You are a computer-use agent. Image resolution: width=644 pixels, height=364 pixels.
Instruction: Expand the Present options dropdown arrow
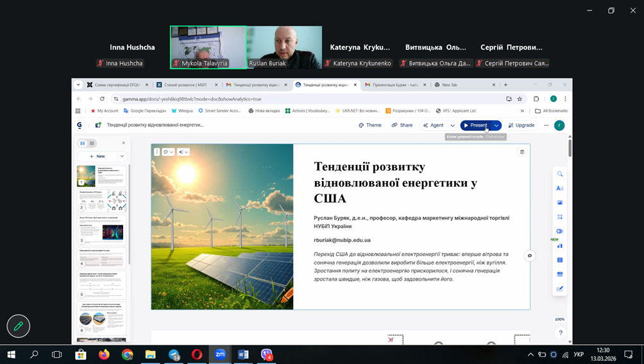(496, 125)
